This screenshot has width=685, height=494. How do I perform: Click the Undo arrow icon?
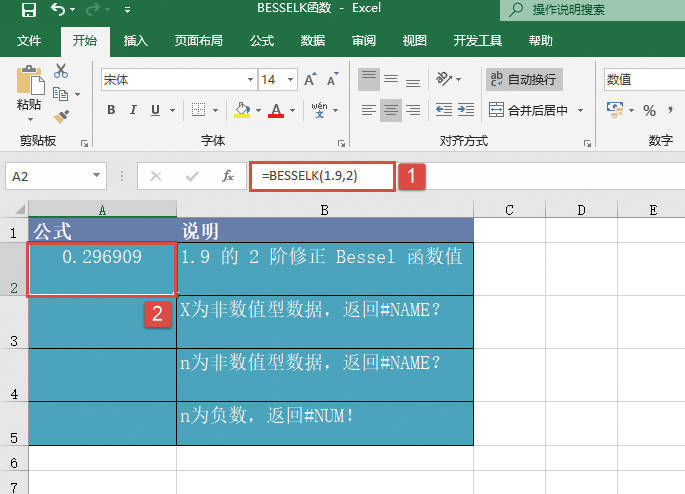(x=59, y=11)
